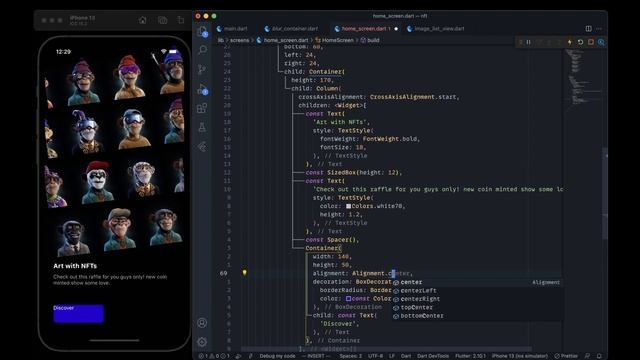Switch to blur_container.dart tab
640x360 pixels.
coord(291,29)
